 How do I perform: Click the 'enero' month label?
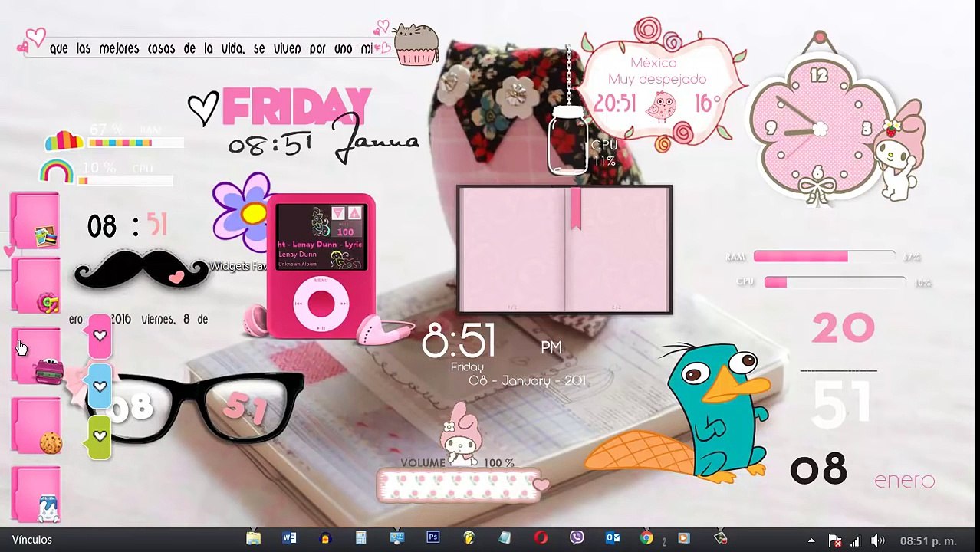(x=905, y=481)
